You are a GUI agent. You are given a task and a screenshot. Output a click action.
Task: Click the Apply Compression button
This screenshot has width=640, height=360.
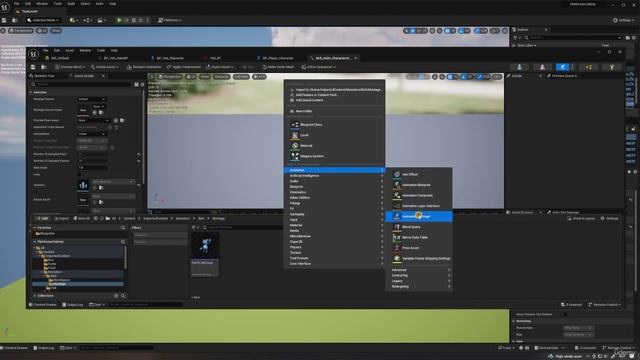(x=184, y=67)
